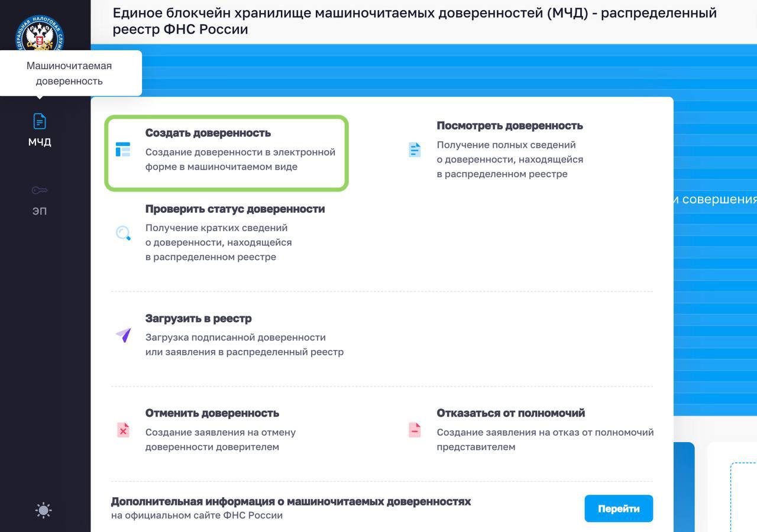The width and height of the screenshot is (757, 532).
Task: Click text 'Создание доверенности в электронной'
Action: coord(241,152)
